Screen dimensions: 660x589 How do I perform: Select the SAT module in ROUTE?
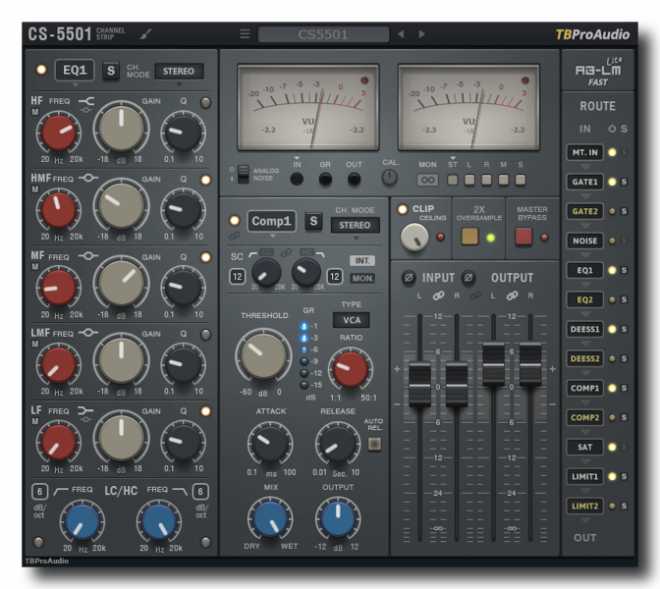coord(585,447)
